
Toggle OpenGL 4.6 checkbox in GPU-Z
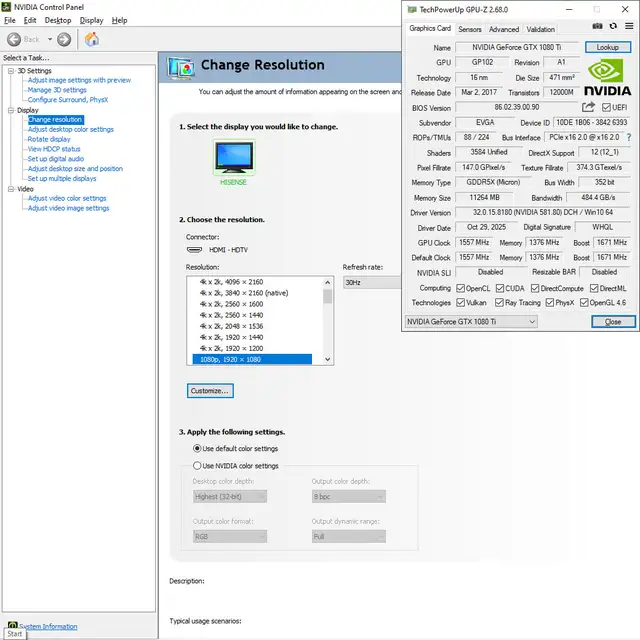[x=584, y=302]
